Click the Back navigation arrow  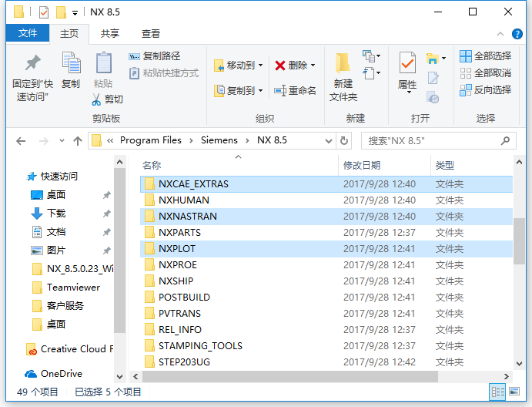click(x=21, y=140)
